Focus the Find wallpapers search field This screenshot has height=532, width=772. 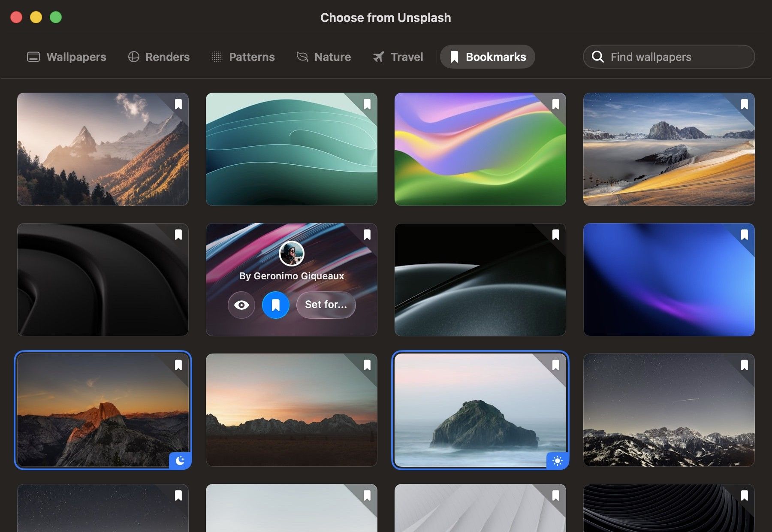669,57
